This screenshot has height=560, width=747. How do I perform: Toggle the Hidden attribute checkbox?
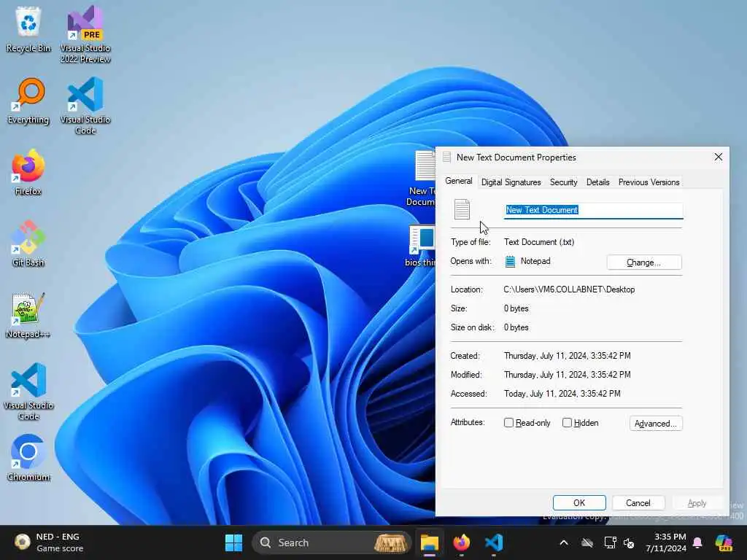567,423
